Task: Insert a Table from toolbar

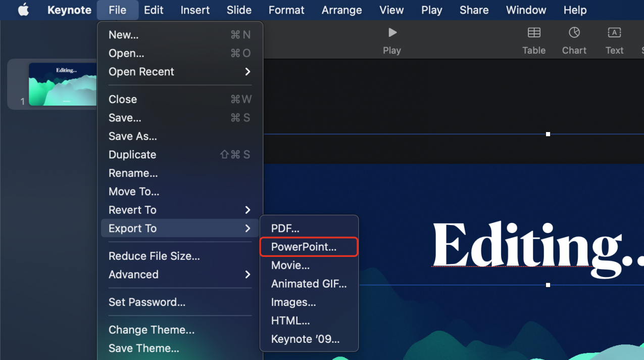Action: tap(534, 40)
